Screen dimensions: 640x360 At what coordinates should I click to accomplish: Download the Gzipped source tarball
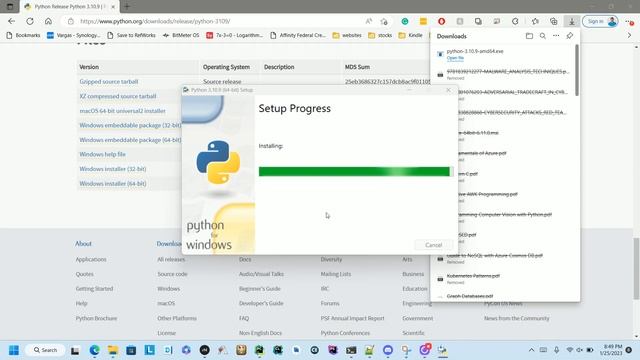(x=109, y=82)
